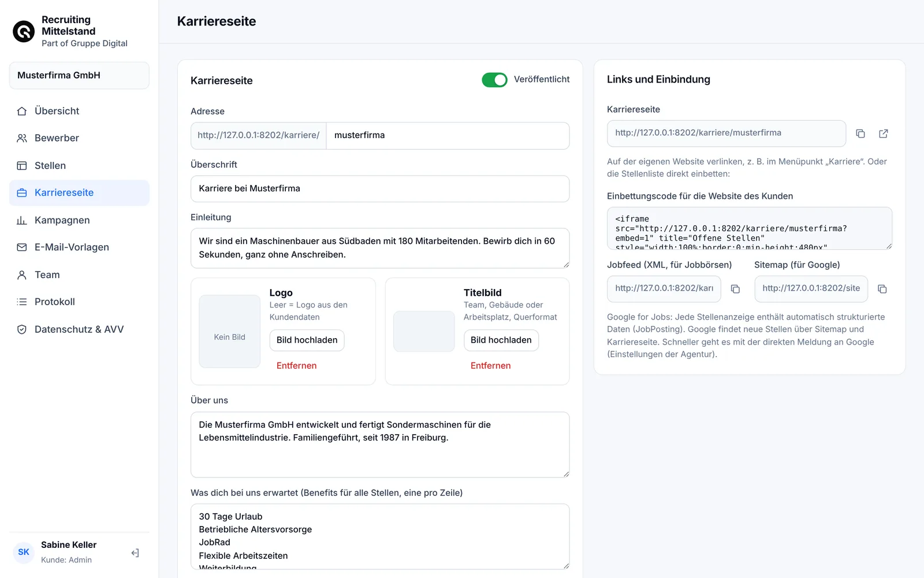Screen dimensions: 924x578
Task: Copy the Jobfeed XML URL
Action: tap(735, 289)
